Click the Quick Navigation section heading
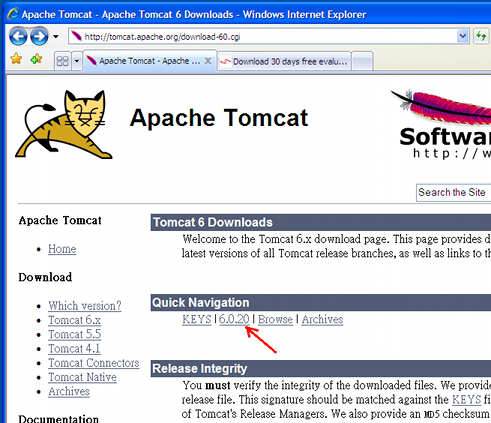Screen dimensions: 491x423 201,303
